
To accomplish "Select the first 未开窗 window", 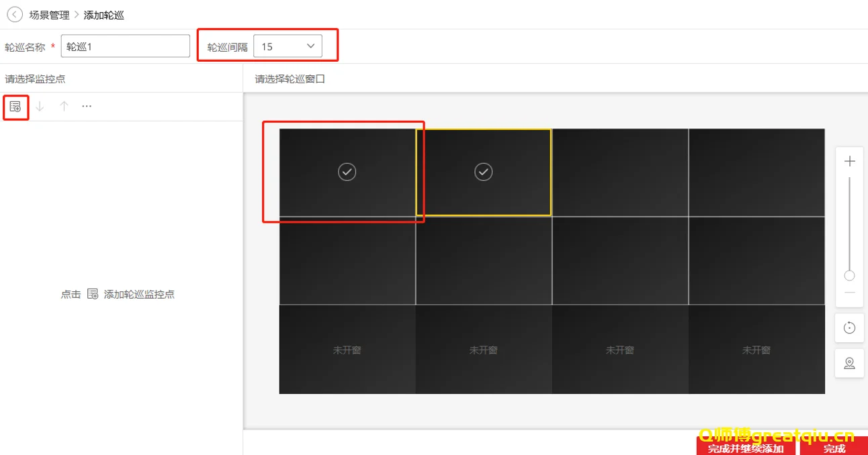I will click(347, 350).
